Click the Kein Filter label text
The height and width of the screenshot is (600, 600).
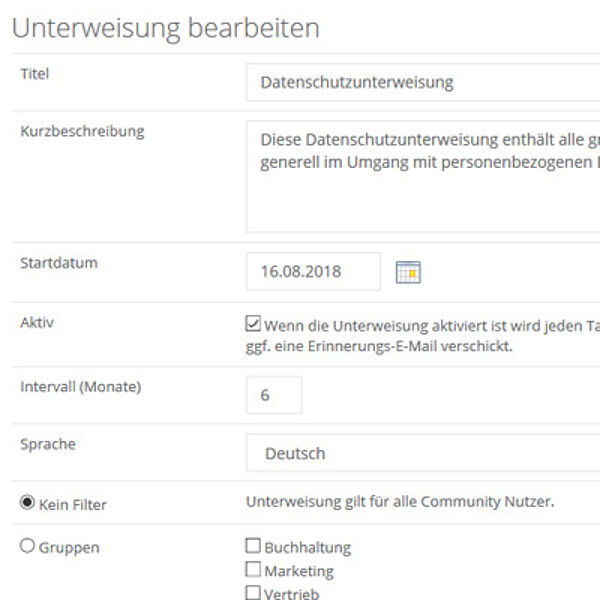point(73,505)
